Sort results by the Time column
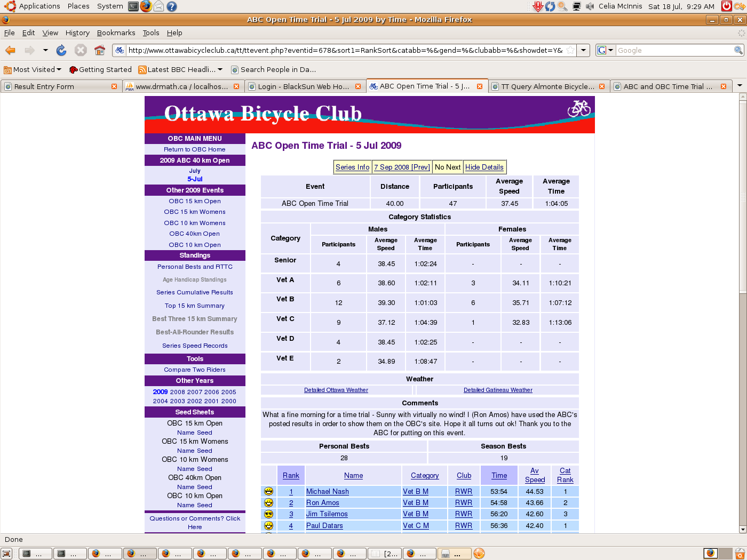This screenshot has height=560, width=747. pyautogui.click(x=499, y=475)
